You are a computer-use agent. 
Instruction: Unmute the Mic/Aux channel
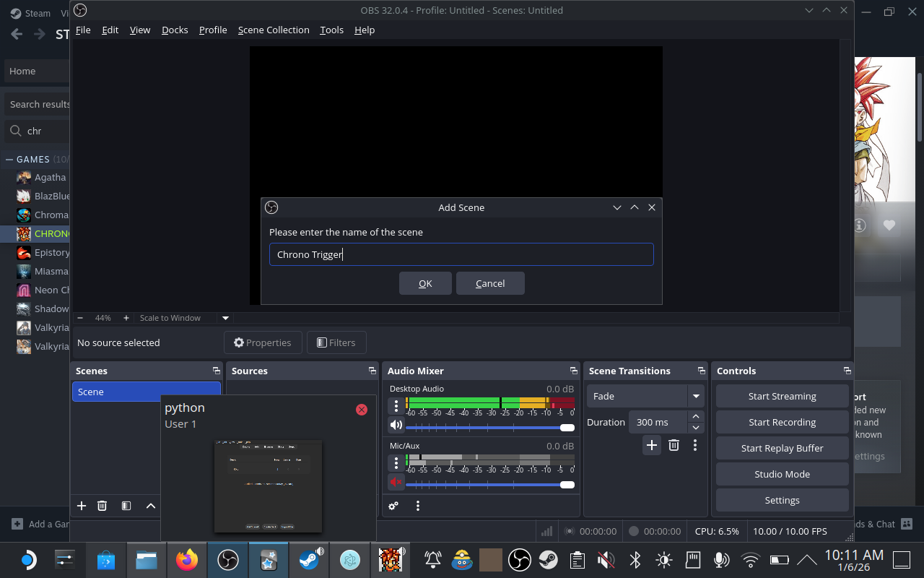pos(396,482)
